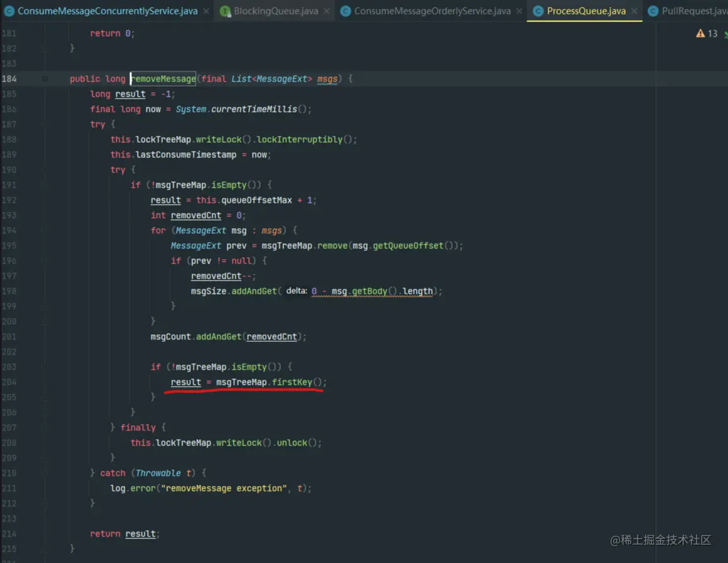Screen dimensions: 728x563
Task: Click the Throwable type on line 210
Action: tap(158, 473)
